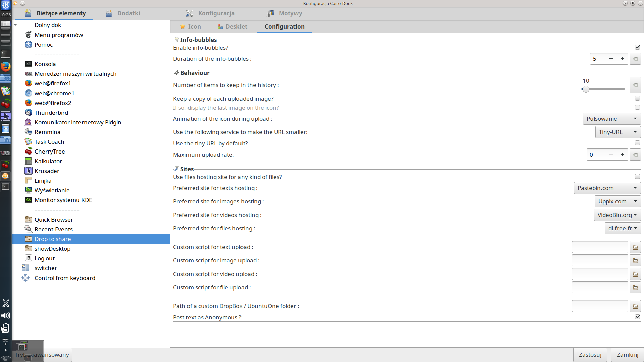Click the Konsola terminal icon in the list
Viewport: 644px width, 362px height.
click(29, 64)
